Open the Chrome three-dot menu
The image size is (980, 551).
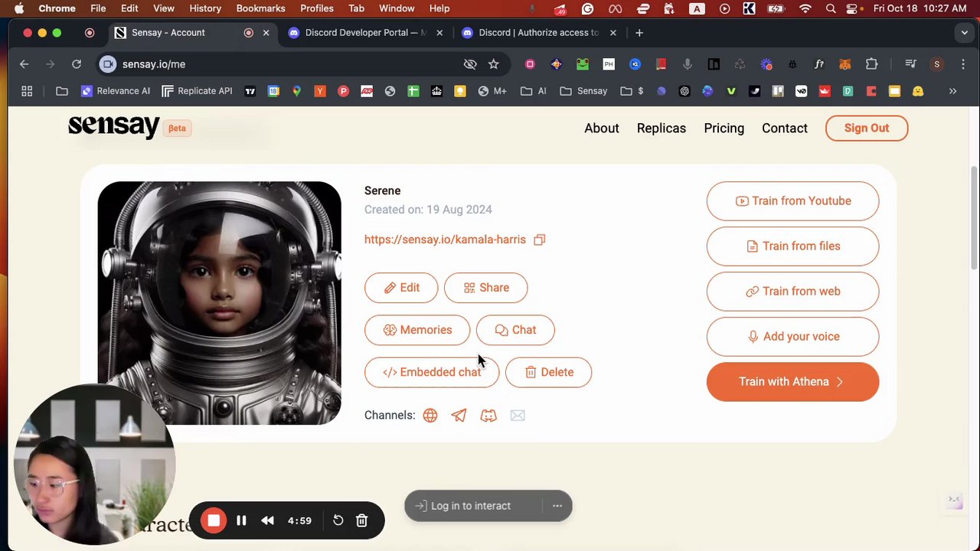962,64
